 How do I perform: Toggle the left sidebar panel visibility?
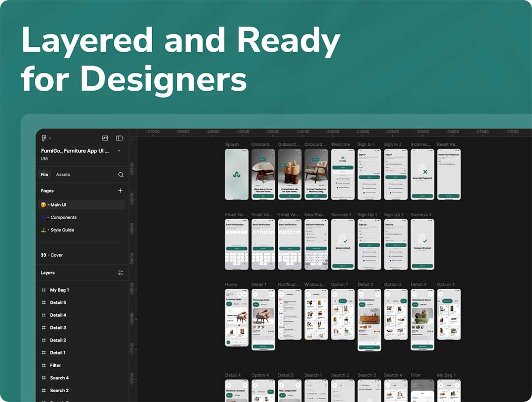[x=119, y=138]
